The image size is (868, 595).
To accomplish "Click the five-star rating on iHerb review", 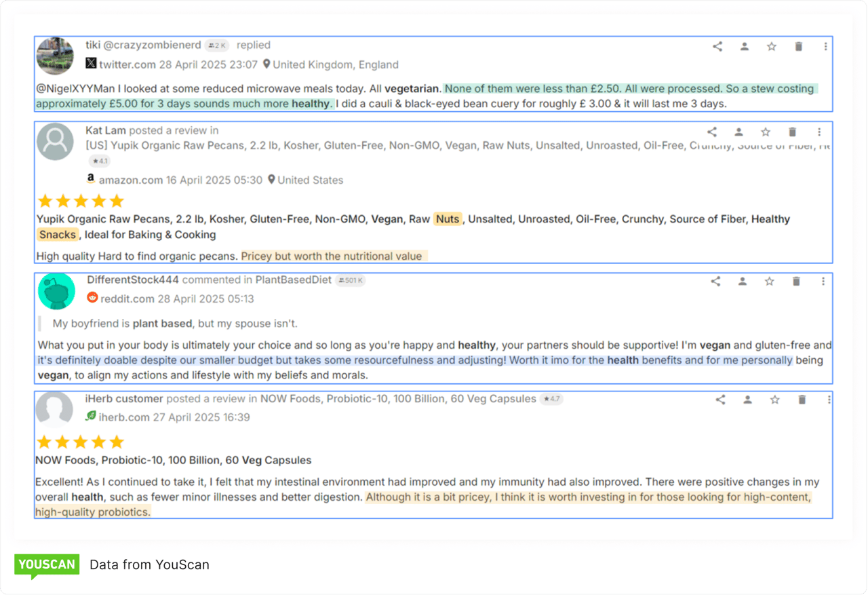I will [80, 442].
